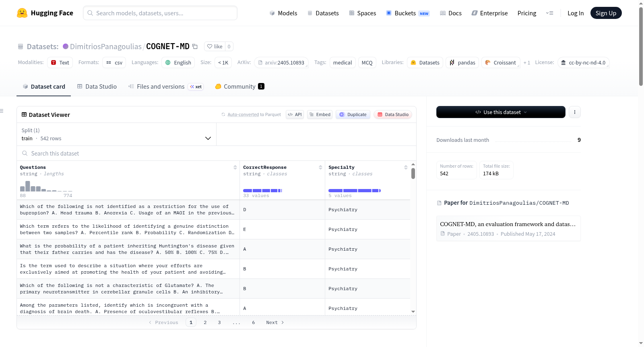644x347 pixels.
Task: Go to page 2 of results
Action: pyautogui.click(x=205, y=322)
